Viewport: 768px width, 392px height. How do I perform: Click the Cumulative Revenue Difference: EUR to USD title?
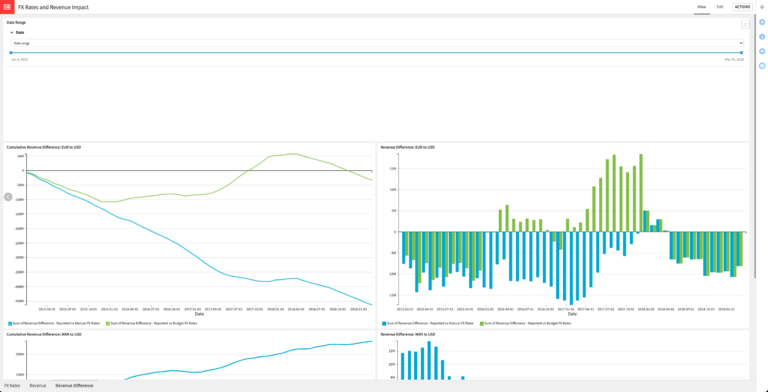click(44, 147)
